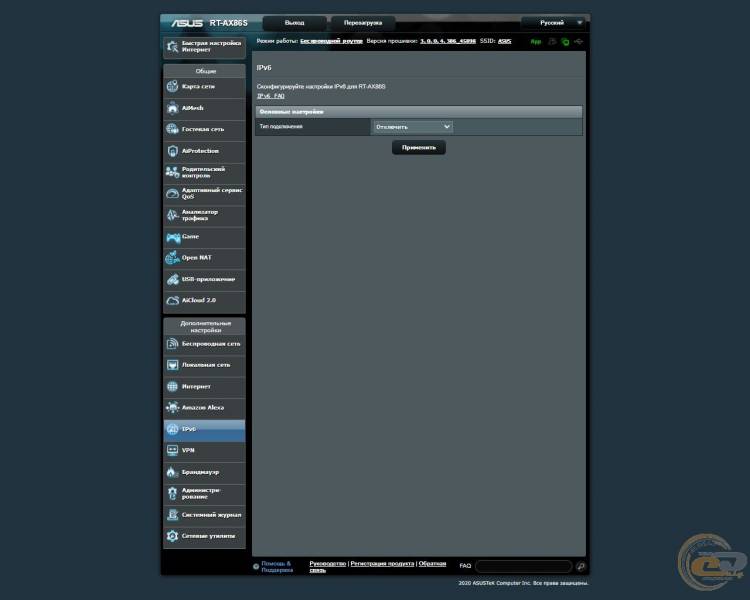
Task: Open the Open NAT icon
Action: pos(172,258)
